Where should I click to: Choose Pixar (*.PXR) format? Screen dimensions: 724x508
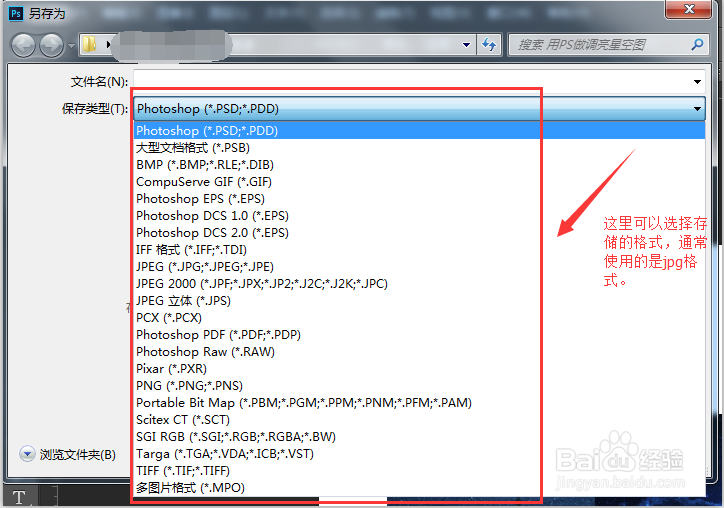pyautogui.click(x=419, y=369)
